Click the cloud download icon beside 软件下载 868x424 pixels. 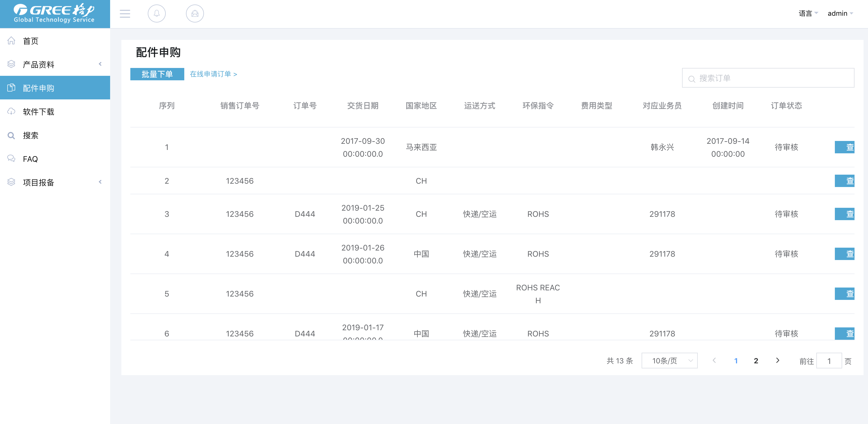(x=12, y=111)
